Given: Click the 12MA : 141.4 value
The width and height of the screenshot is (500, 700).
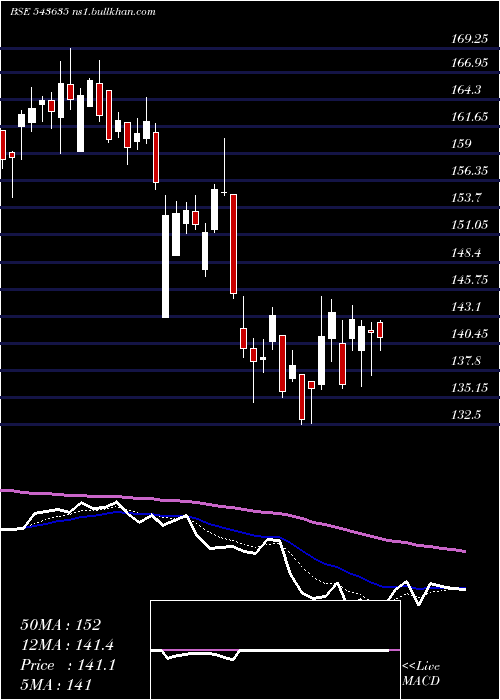Looking at the screenshot, I should pos(67,645).
